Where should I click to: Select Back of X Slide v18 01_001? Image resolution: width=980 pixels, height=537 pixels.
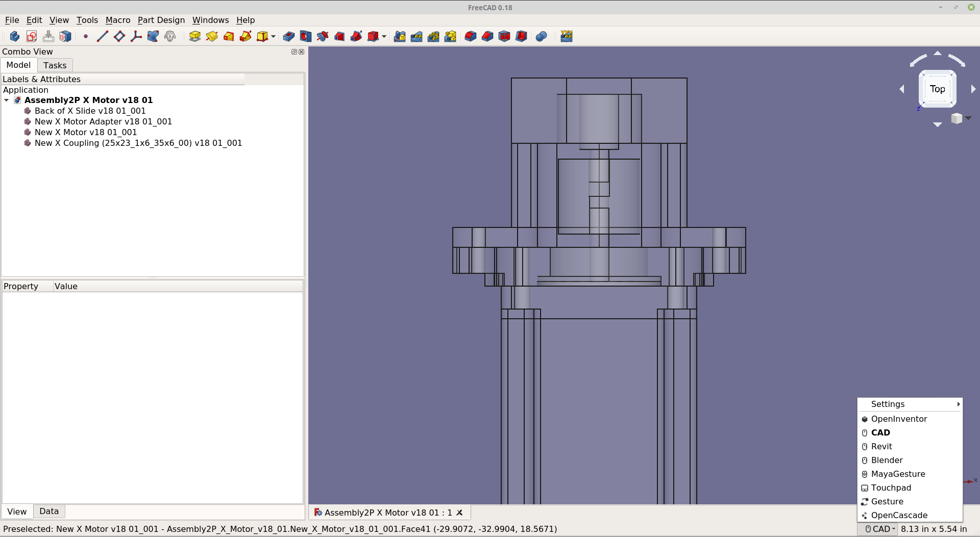click(90, 111)
